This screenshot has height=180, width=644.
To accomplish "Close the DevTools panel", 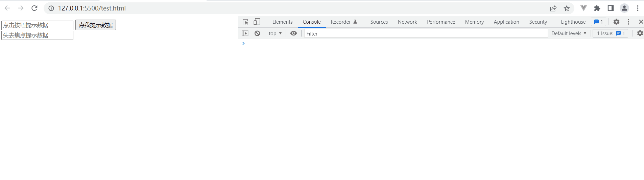I will click(x=641, y=22).
